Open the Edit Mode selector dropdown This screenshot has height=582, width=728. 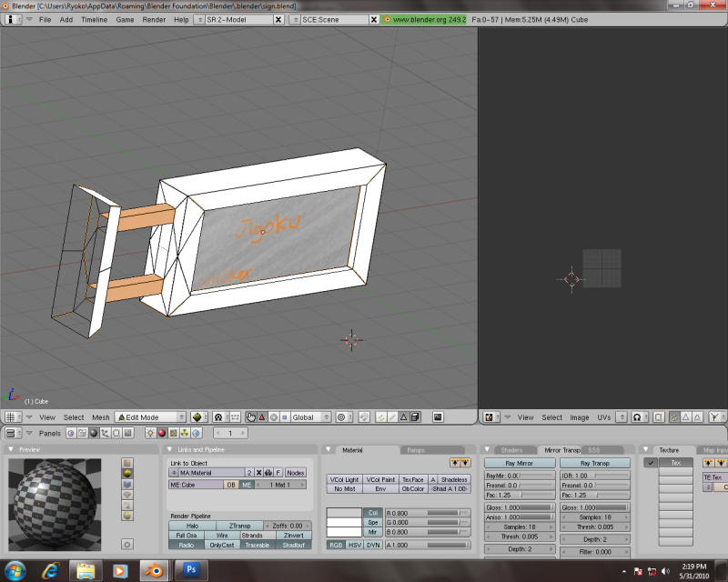(x=150, y=417)
